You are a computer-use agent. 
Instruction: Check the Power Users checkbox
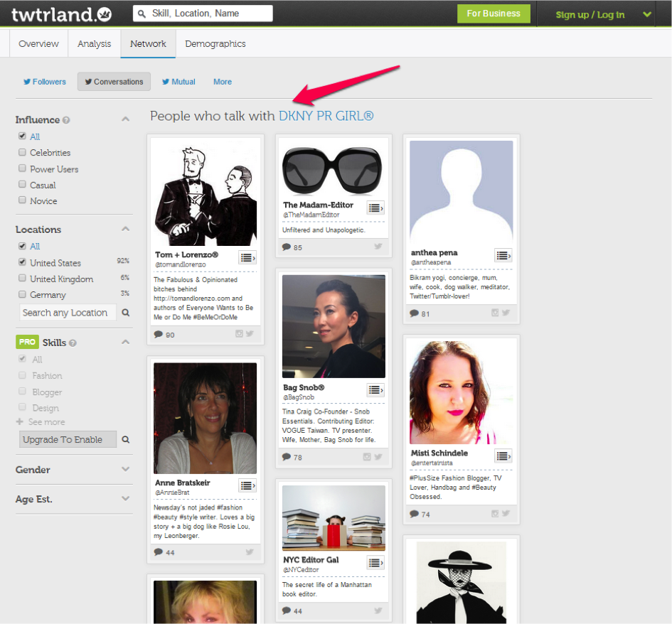click(22, 168)
